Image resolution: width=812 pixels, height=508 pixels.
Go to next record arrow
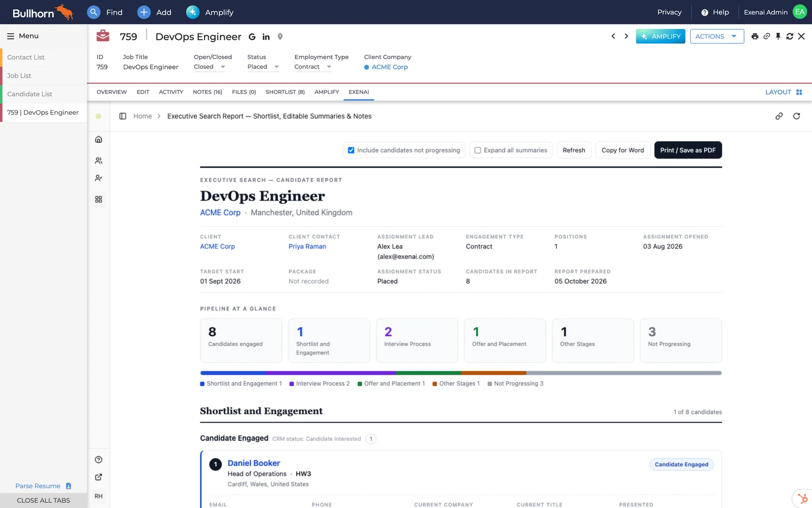click(x=626, y=36)
